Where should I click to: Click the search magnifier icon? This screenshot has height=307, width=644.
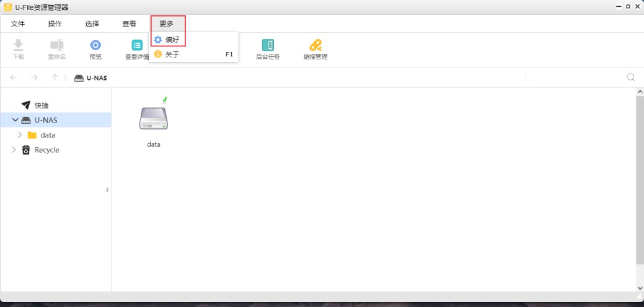(631, 77)
